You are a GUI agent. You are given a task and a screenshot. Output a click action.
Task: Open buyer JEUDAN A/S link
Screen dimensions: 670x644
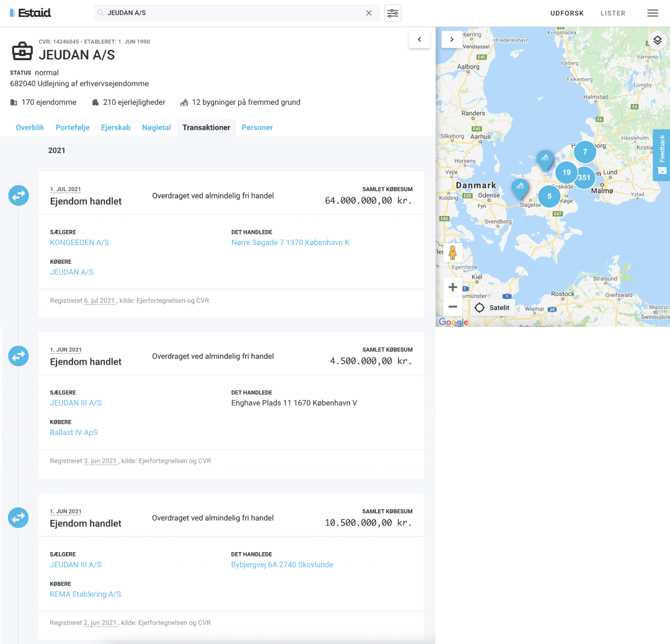(x=72, y=272)
